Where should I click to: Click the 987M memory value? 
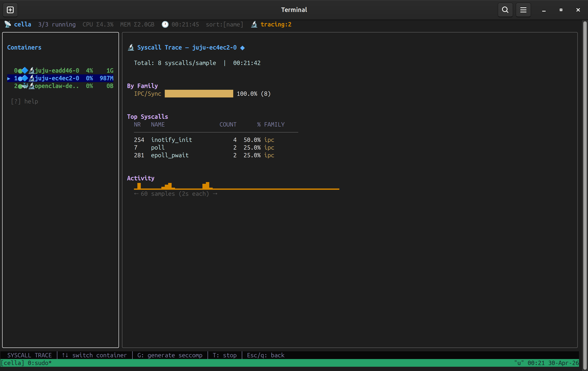pyautogui.click(x=107, y=78)
